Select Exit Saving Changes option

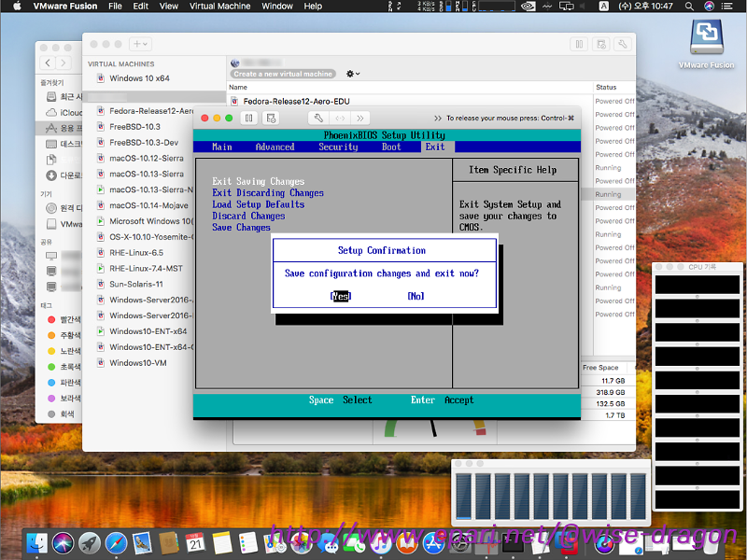click(x=259, y=181)
